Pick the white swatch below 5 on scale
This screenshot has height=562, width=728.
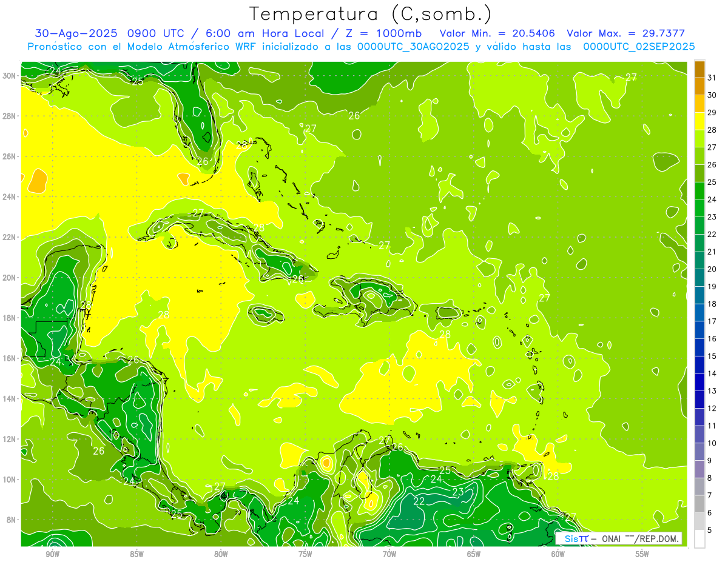tap(699, 538)
